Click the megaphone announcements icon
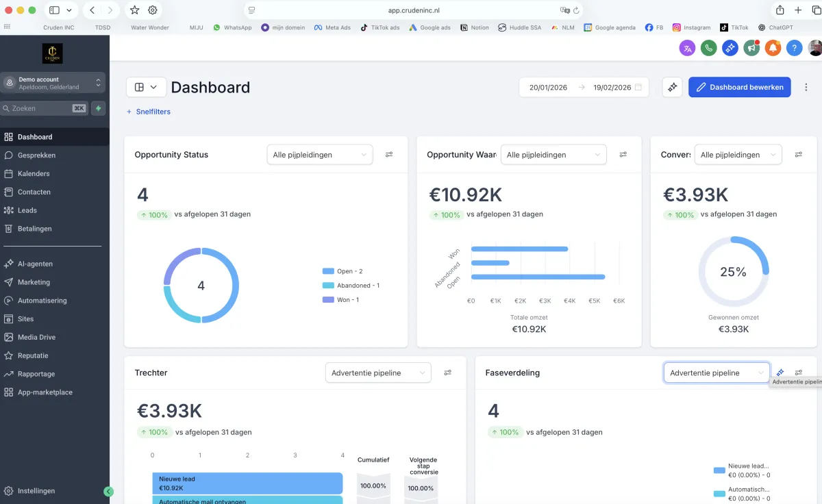 [751, 48]
